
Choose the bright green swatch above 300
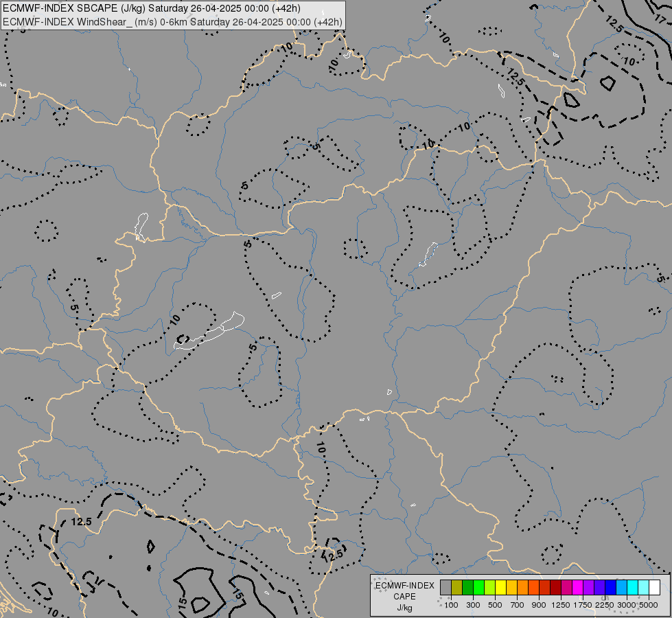[478, 588]
